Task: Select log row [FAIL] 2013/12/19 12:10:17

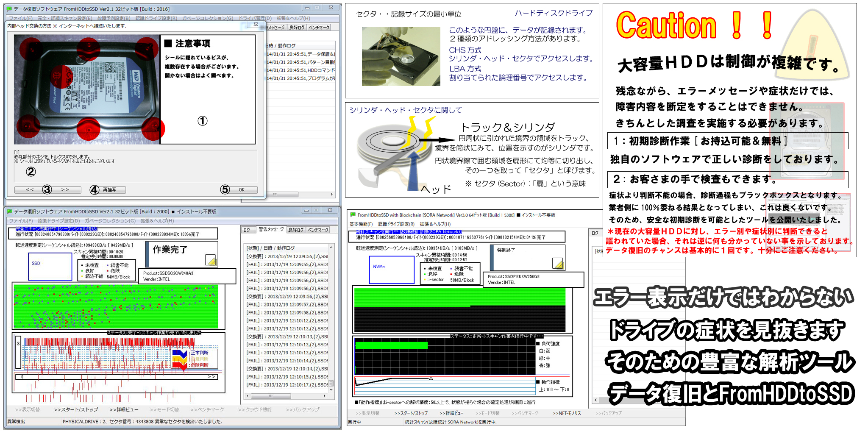Action: click(287, 385)
